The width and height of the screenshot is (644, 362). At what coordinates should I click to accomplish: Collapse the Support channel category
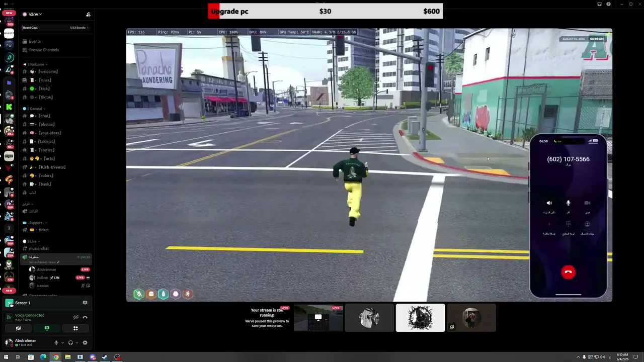[x=35, y=223]
